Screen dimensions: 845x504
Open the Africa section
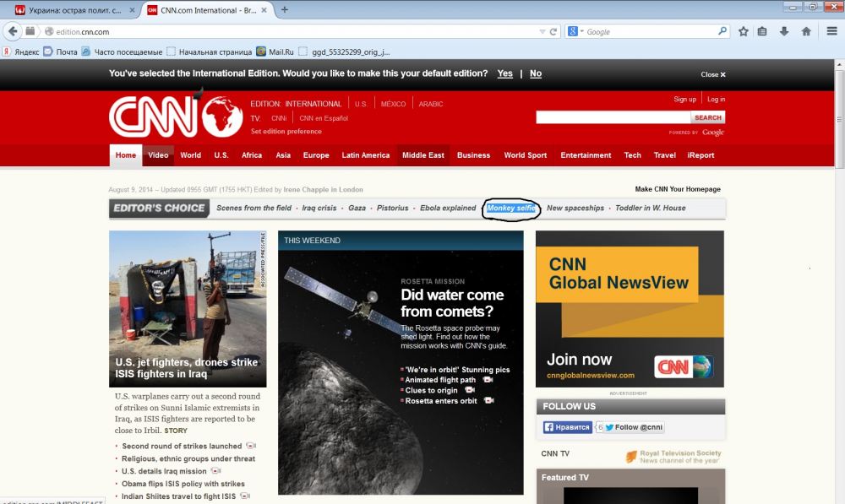[x=252, y=155]
